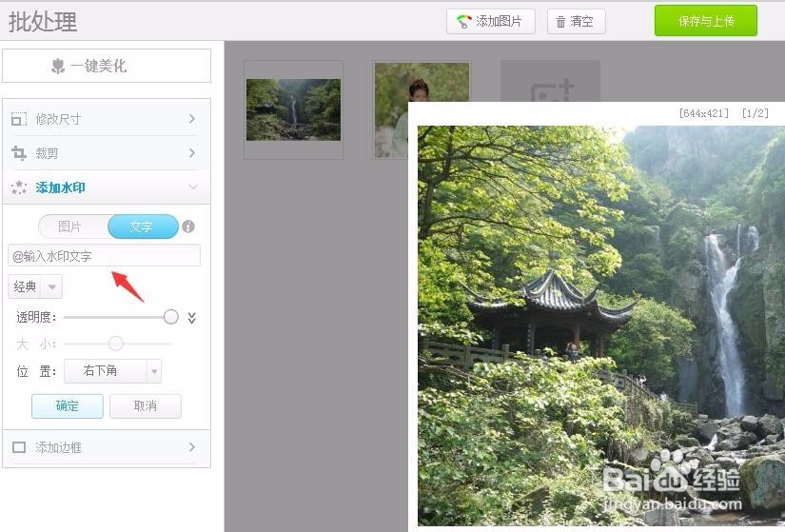Image resolution: width=785 pixels, height=532 pixels.
Task: Click the watermark info icon
Action: pos(188,227)
